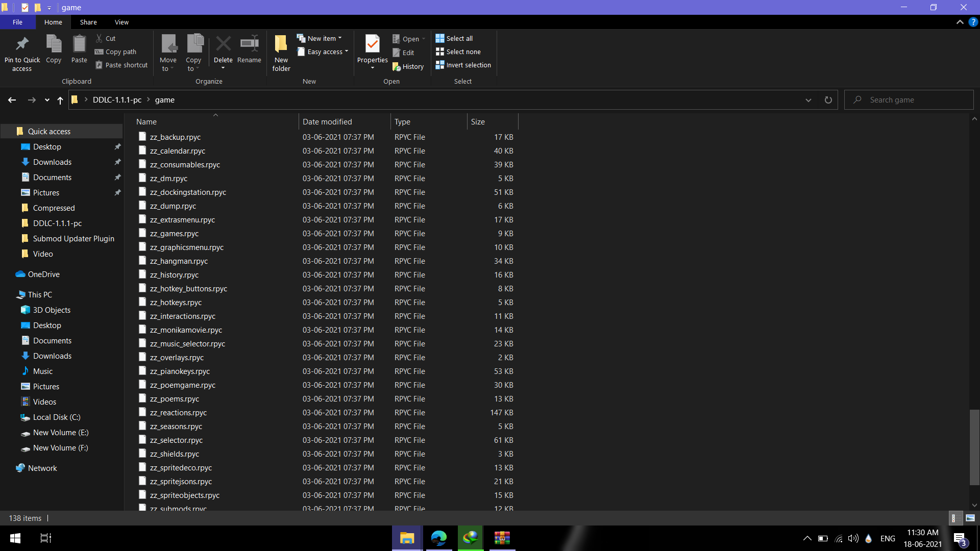Click the Paste icon in the ribbon
This screenshot has height=551, width=980.
pyautogui.click(x=79, y=44)
